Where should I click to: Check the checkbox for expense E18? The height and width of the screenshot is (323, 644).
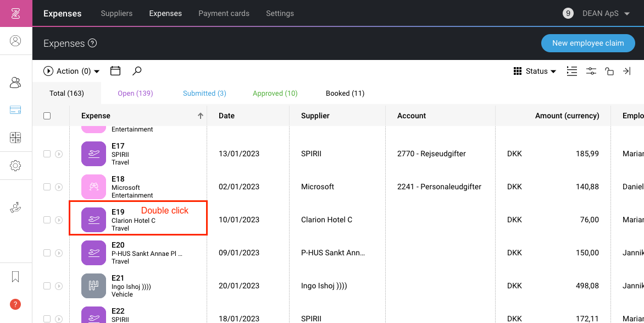pyautogui.click(x=47, y=187)
